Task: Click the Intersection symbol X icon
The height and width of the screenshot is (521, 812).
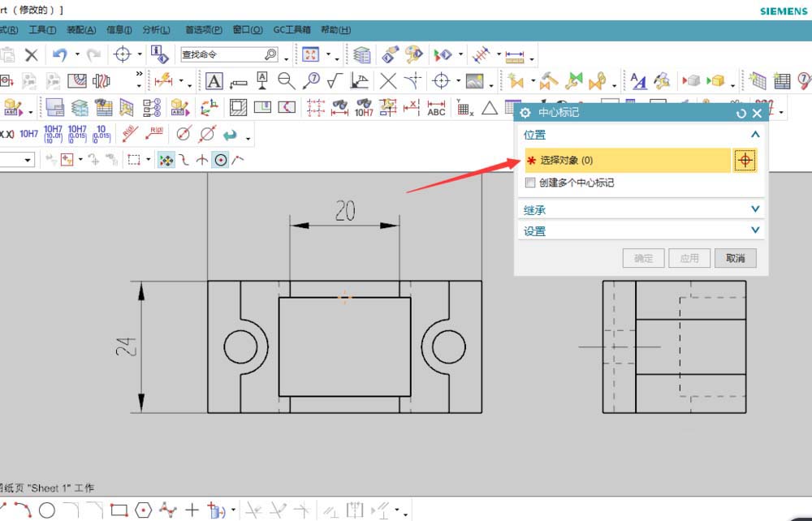Action: click(388, 80)
